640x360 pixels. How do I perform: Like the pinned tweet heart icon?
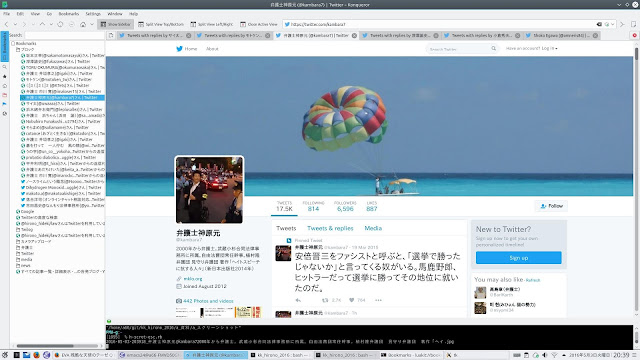pos(351,300)
